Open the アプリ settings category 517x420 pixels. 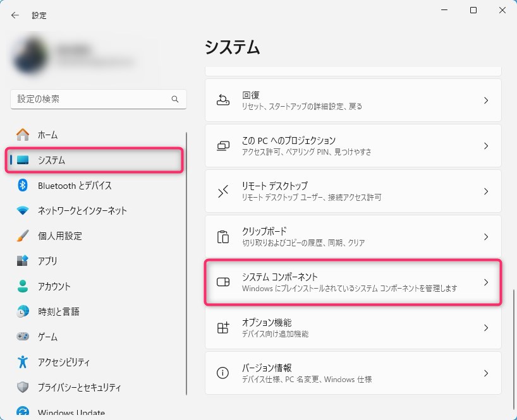coord(47,261)
